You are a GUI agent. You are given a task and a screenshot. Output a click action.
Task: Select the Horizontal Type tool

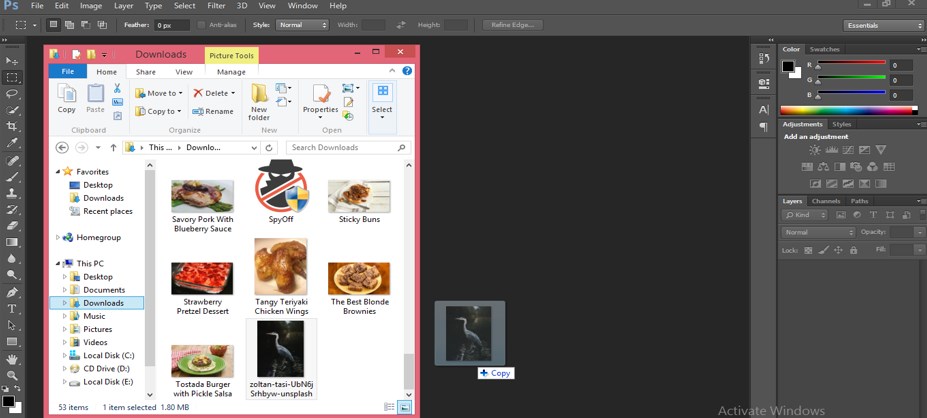(x=12, y=309)
